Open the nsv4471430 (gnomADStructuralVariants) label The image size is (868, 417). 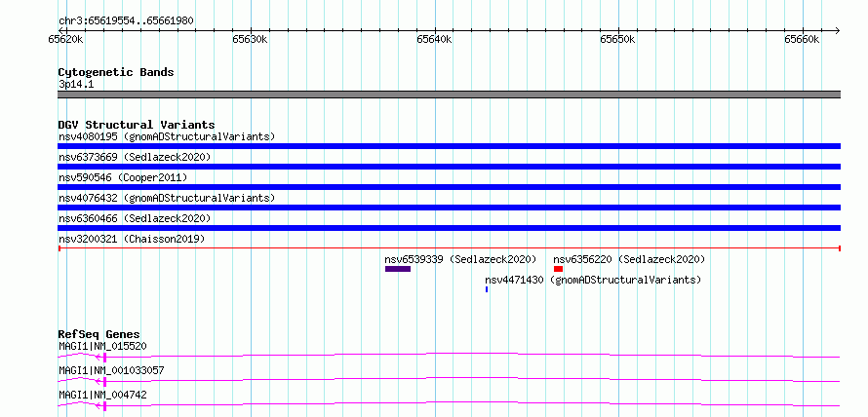click(593, 280)
